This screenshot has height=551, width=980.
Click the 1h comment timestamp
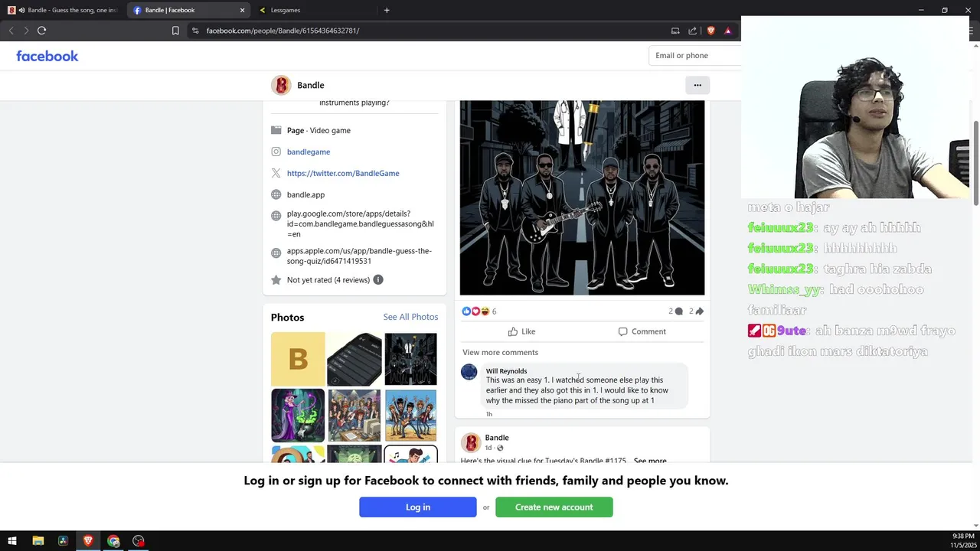pyautogui.click(x=489, y=414)
